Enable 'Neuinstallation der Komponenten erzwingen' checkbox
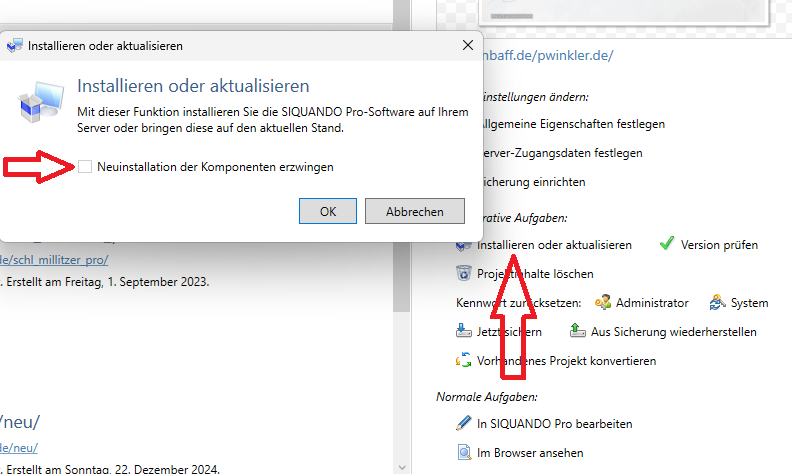 85,167
